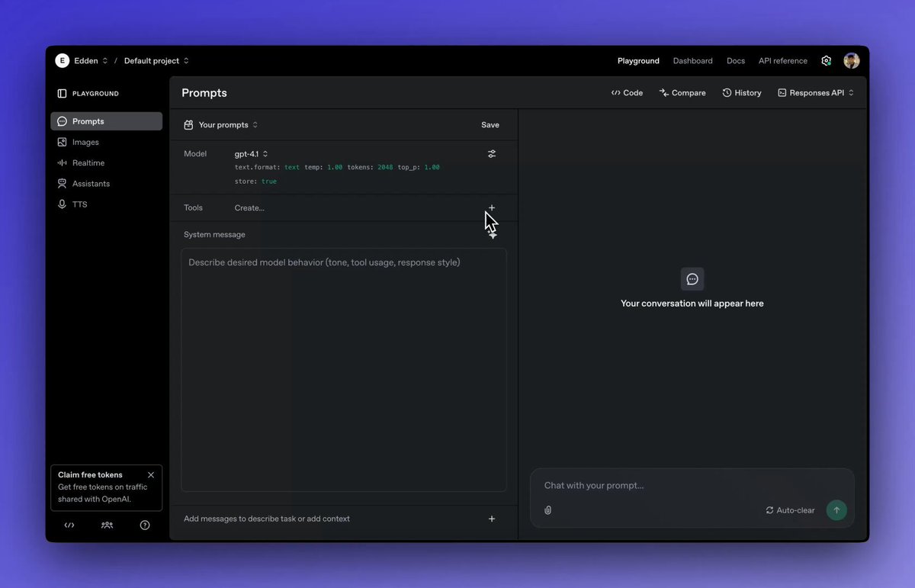Viewport: 915px width, 588px height.
Task: Go to the Playground tab
Action: [638, 61]
